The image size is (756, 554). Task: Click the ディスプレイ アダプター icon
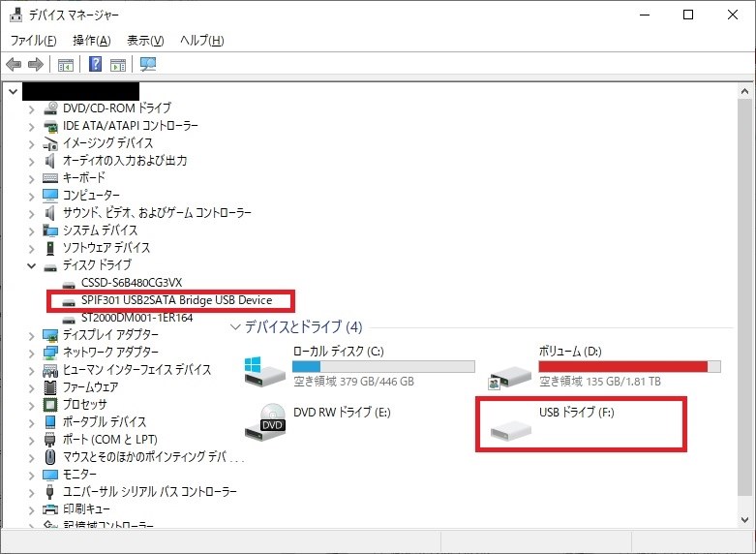coord(50,335)
